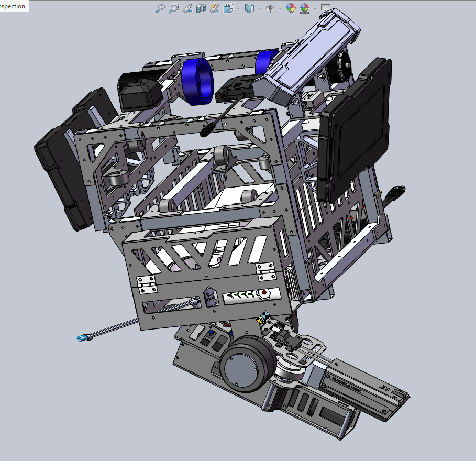The image size is (476, 461).
Task: Open the Edit Appearance tool
Action: coord(291,8)
